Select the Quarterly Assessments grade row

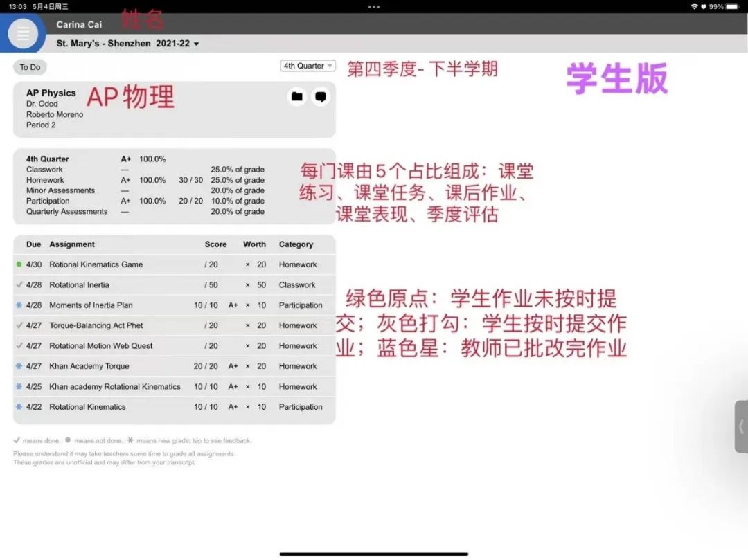(145, 211)
